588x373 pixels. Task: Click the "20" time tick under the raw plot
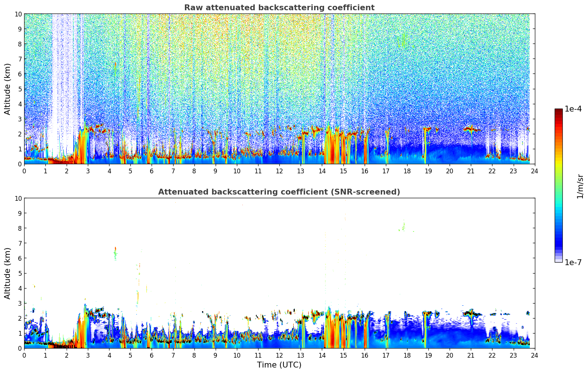450,171
